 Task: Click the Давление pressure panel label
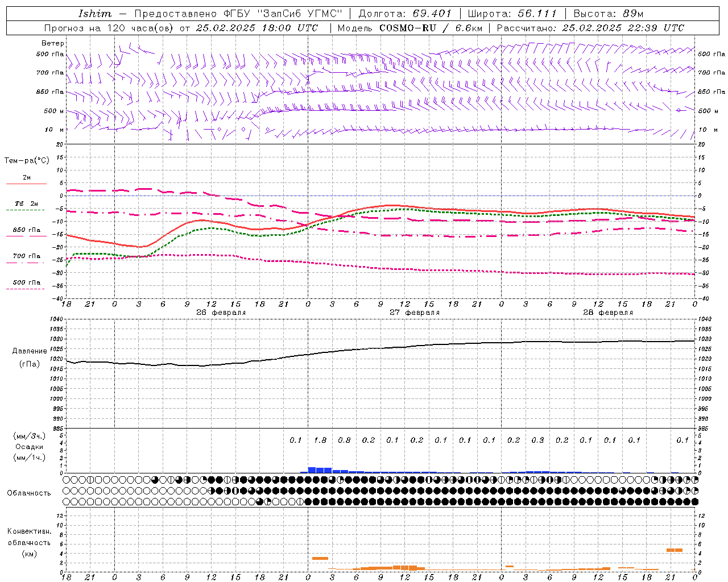click(30, 351)
